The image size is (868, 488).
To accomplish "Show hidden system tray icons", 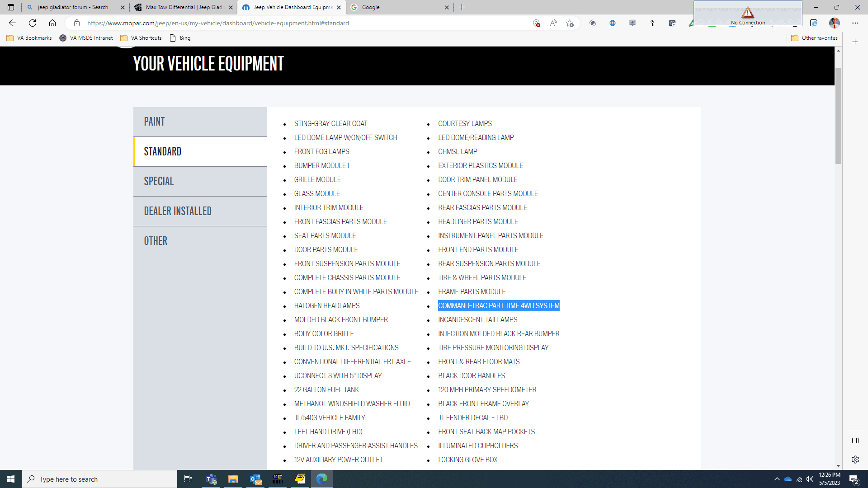I will pos(777,479).
